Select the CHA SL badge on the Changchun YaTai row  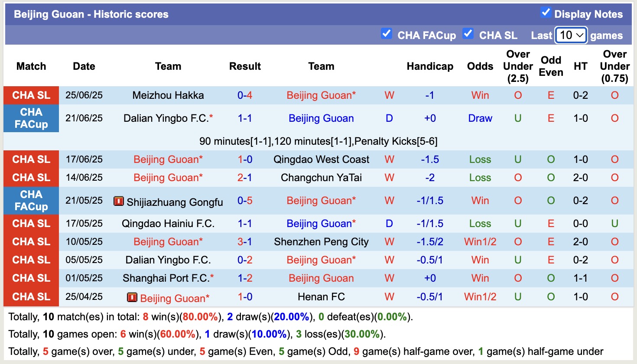coord(31,177)
